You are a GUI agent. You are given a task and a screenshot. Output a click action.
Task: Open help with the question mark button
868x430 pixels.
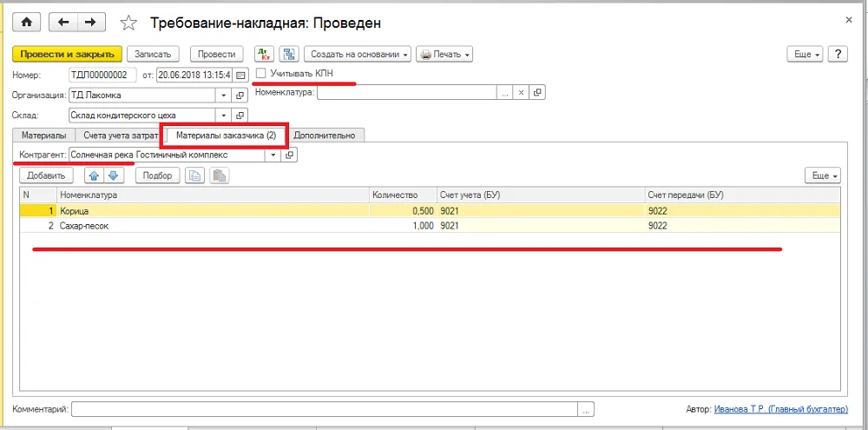pyautogui.click(x=838, y=55)
